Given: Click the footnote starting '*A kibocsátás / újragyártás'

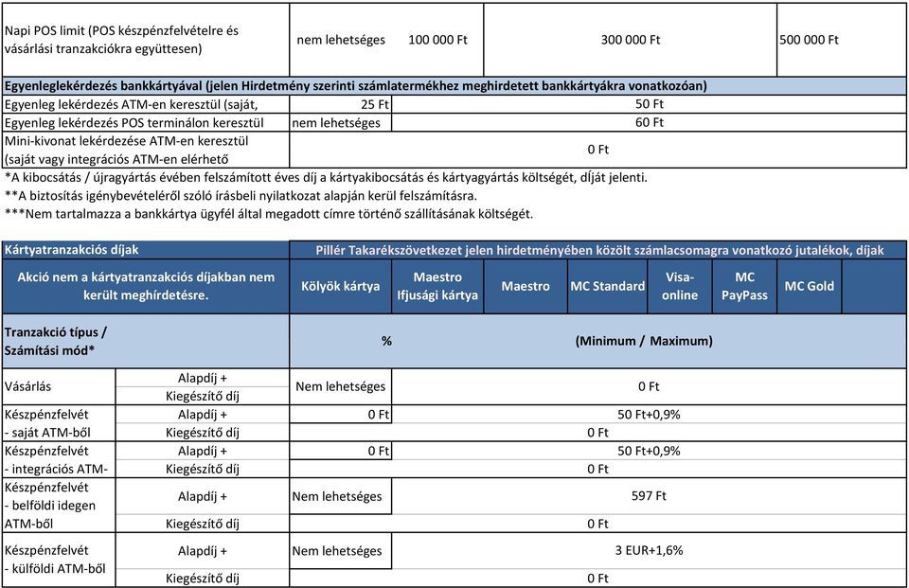Looking at the screenshot, I should [326, 177].
